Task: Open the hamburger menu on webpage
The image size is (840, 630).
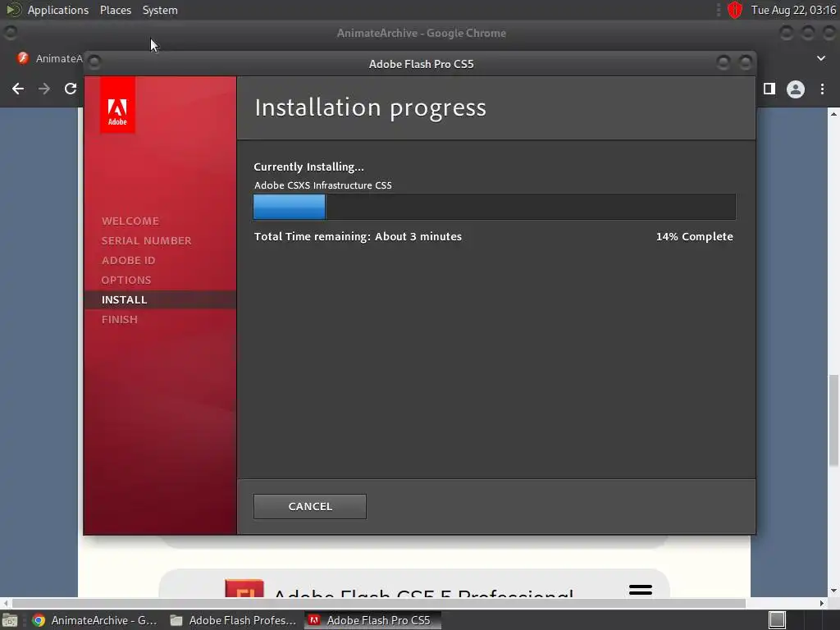Action: point(640,590)
